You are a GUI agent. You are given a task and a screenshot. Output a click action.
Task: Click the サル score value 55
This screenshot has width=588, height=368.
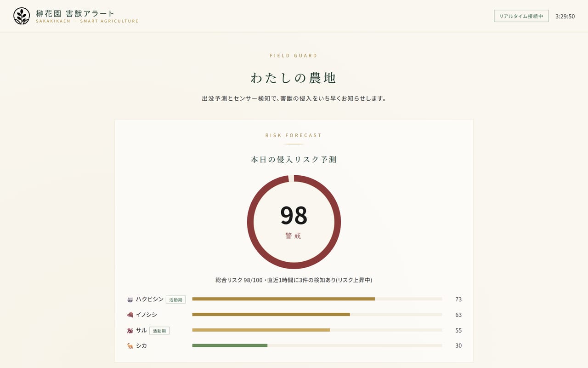click(458, 330)
